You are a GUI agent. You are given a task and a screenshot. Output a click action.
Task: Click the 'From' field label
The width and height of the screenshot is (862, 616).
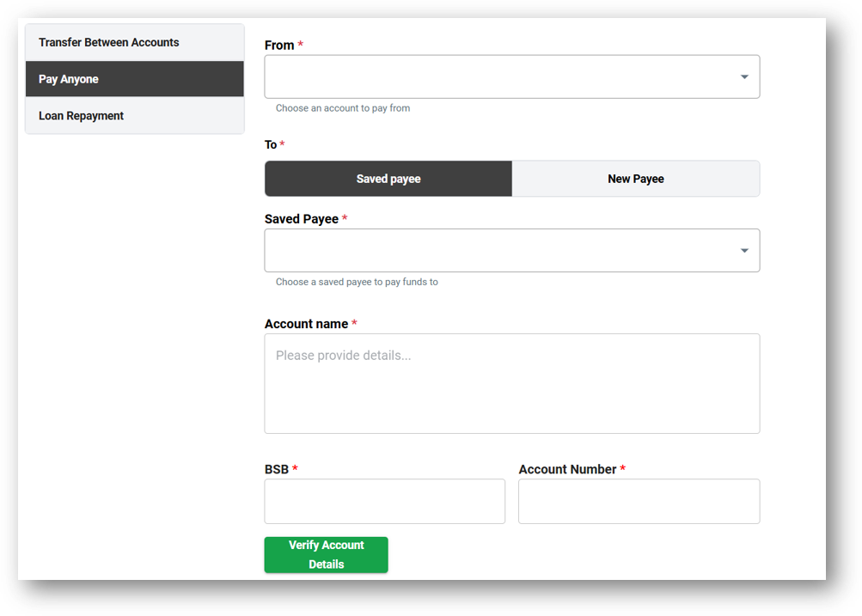pos(279,46)
